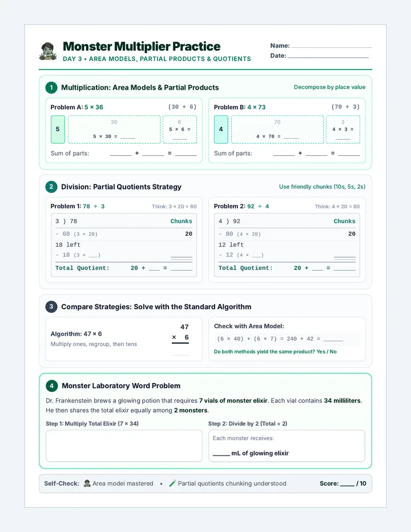Click '18 left' in Problem 1

pyautogui.click(x=68, y=245)
